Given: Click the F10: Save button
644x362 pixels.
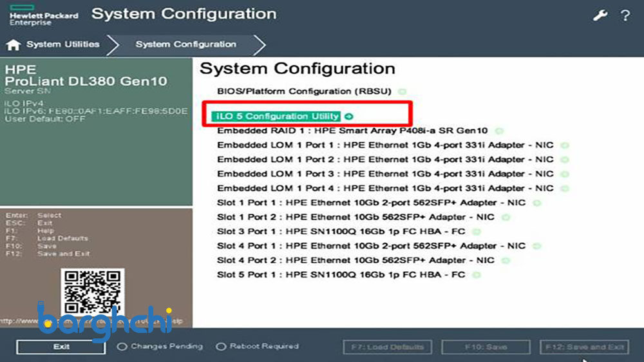Looking at the screenshot, I should click(486, 347).
